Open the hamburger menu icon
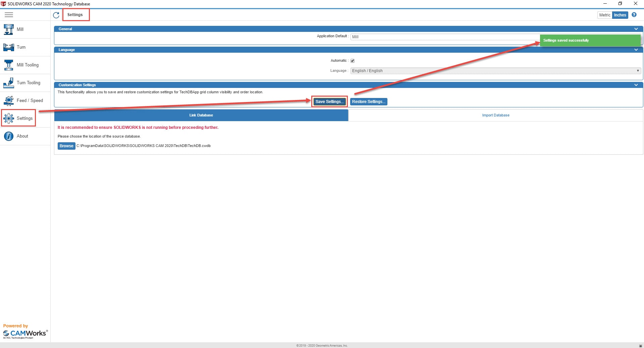Image resolution: width=644 pixels, height=348 pixels. click(x=9, y=15)
